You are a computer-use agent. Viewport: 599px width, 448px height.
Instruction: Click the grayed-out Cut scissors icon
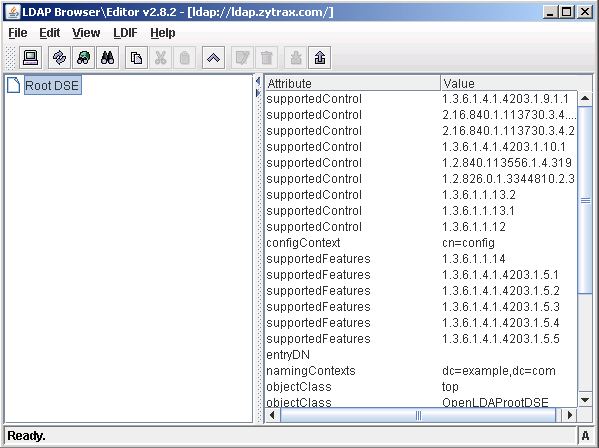point(160,58)
